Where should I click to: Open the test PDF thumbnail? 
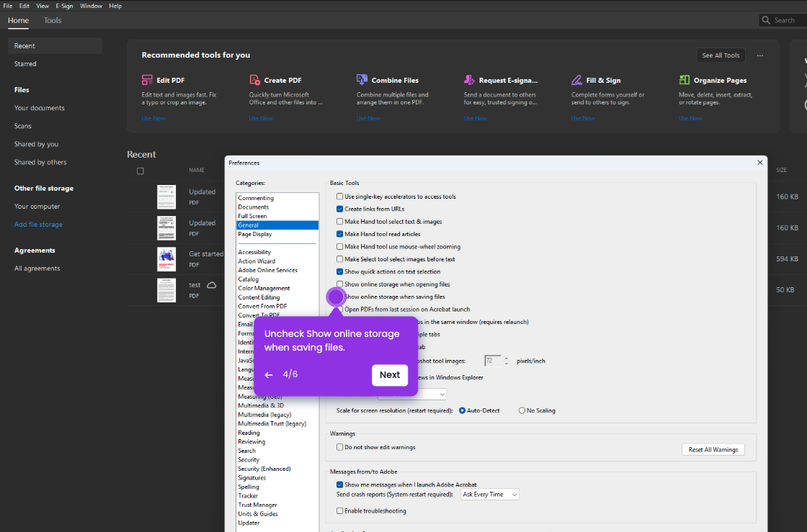tap(166, 290)
